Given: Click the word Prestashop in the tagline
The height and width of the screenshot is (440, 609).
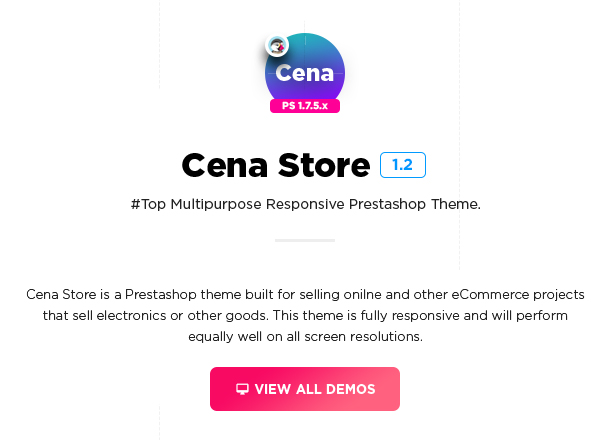Looking at the screenshot, I should [387, 204].
